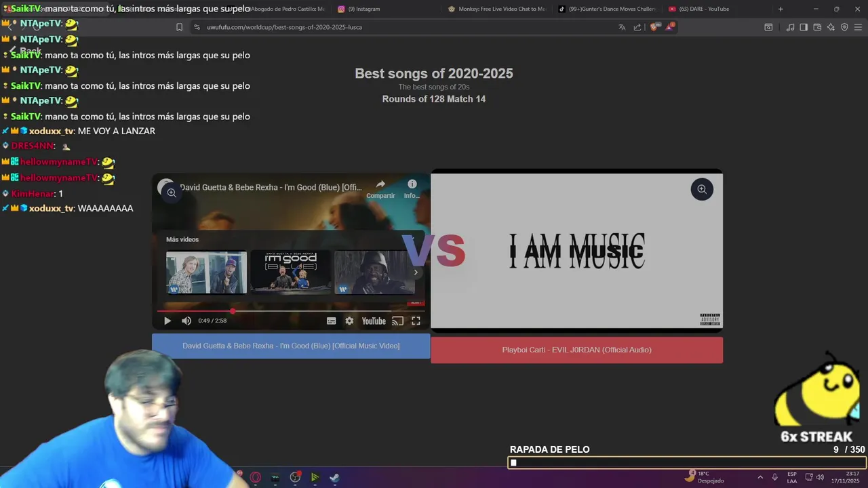Open the Brave Rewards triangle icon
Viewport: 868px width, 488px height.
pos(670,26)
